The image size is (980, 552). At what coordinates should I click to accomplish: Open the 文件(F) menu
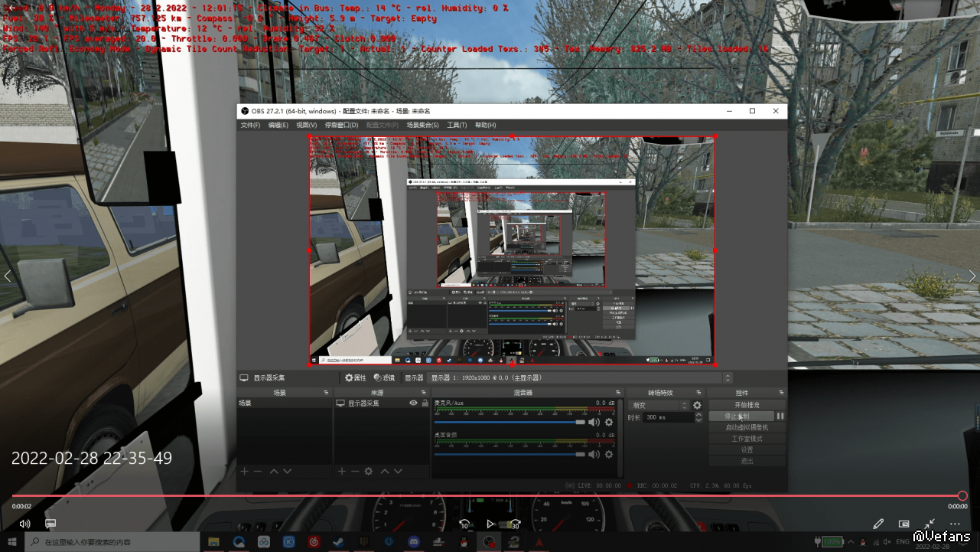pyautogui.click(x=250, y=125)
